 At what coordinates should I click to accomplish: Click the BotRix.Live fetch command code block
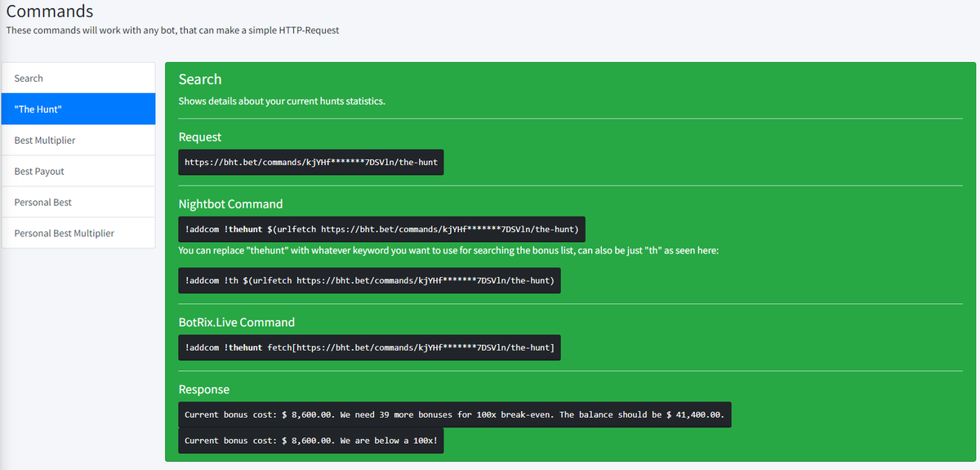pos(369,347)
